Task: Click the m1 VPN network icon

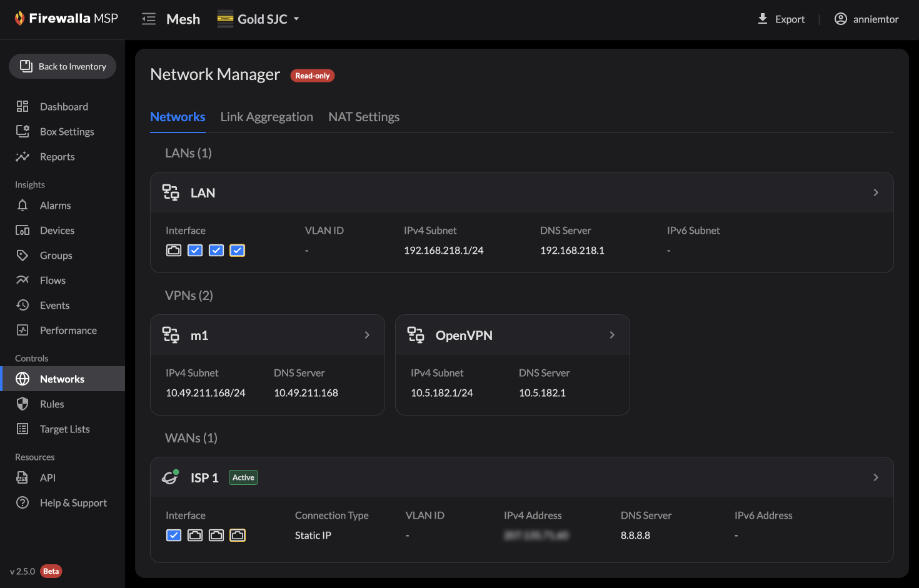Action: [171, 335]
